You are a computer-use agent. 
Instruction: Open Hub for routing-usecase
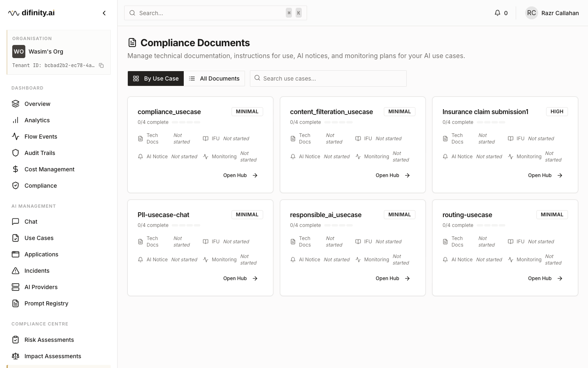click(545, 278)
